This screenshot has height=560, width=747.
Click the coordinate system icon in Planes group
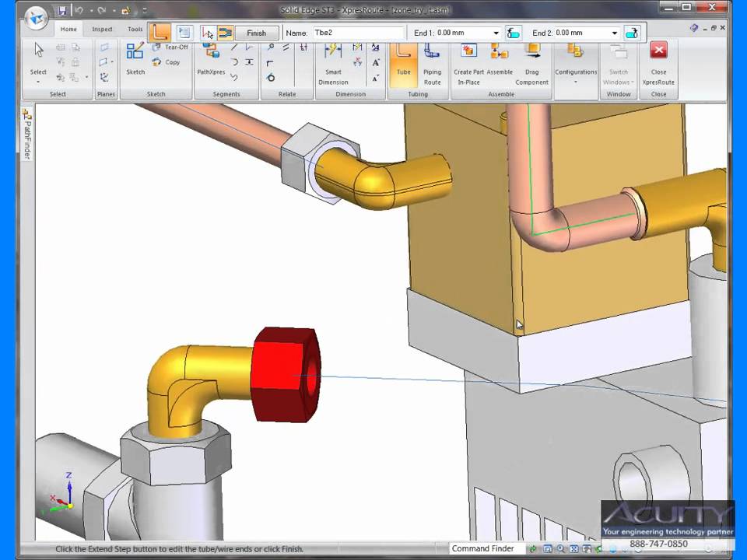[103, 77]
